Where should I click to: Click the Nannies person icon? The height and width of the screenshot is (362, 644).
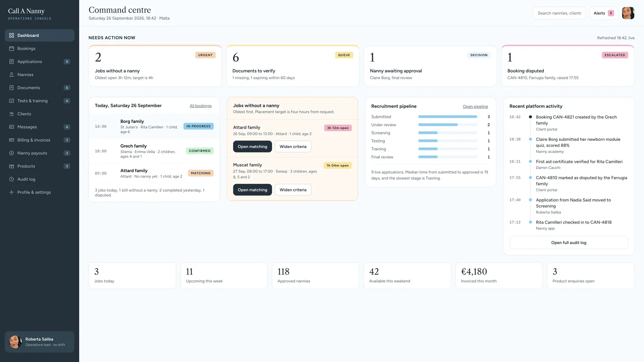pyautogui.click(x=12, y=75)
